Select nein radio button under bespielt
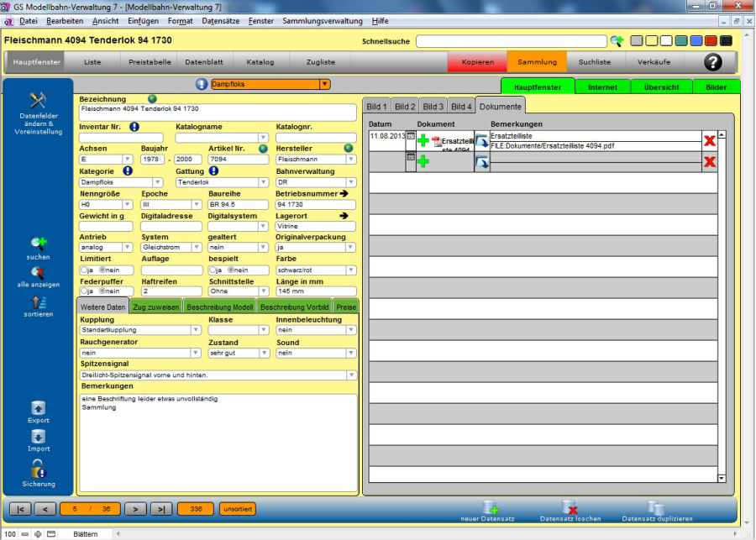Image resolution: width=756 pixels, height=540 pixels. [231, 270]
